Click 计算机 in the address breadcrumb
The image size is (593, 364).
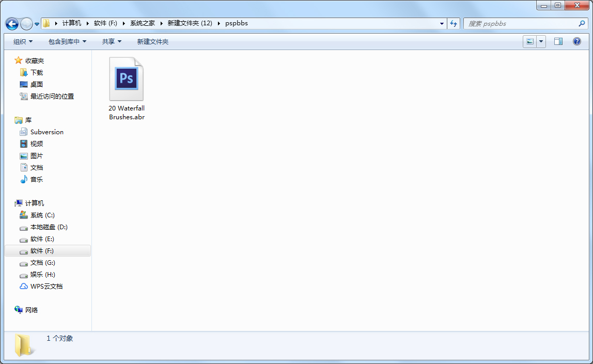pyautogui.click(x=71, y=23)
